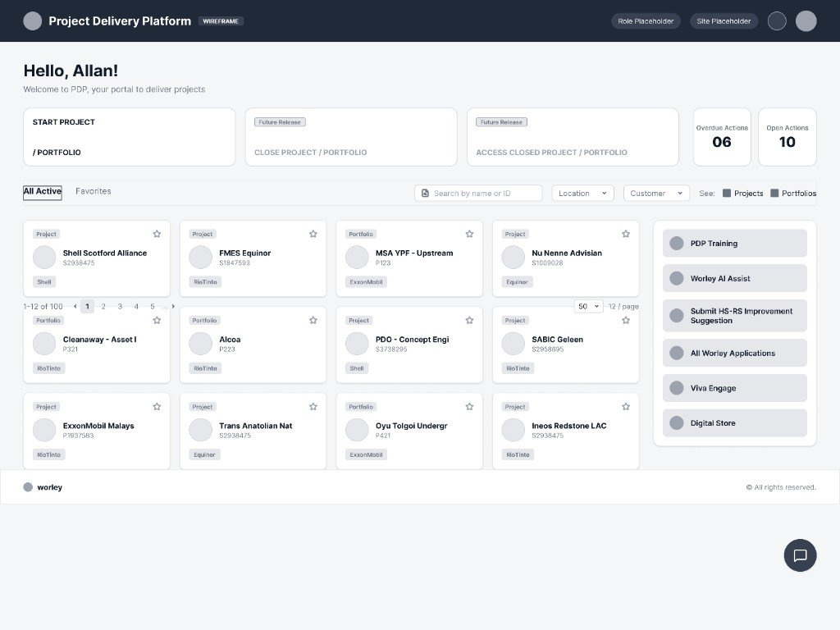Screen dimensions: 840x630
Task: Click star on ExxonMobil Malays card
Action: click(157, 407)
